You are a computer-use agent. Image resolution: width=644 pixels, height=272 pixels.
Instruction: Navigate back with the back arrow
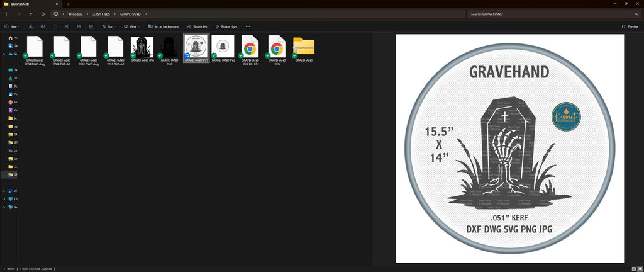[6, 14]
